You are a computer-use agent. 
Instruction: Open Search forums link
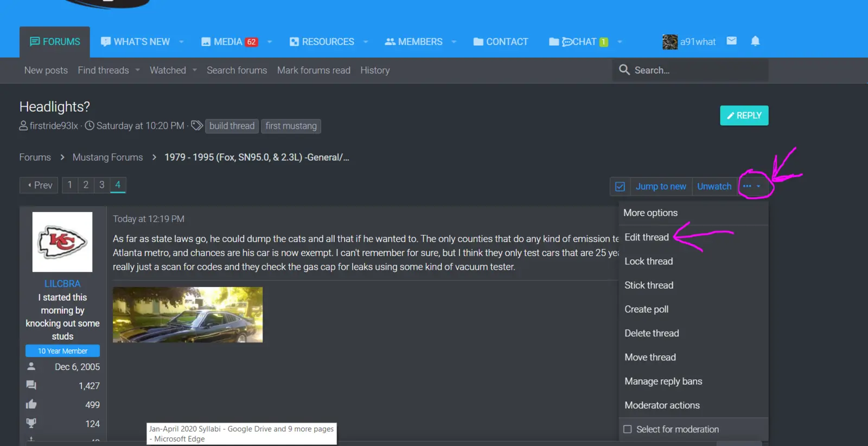coord(237,70)
